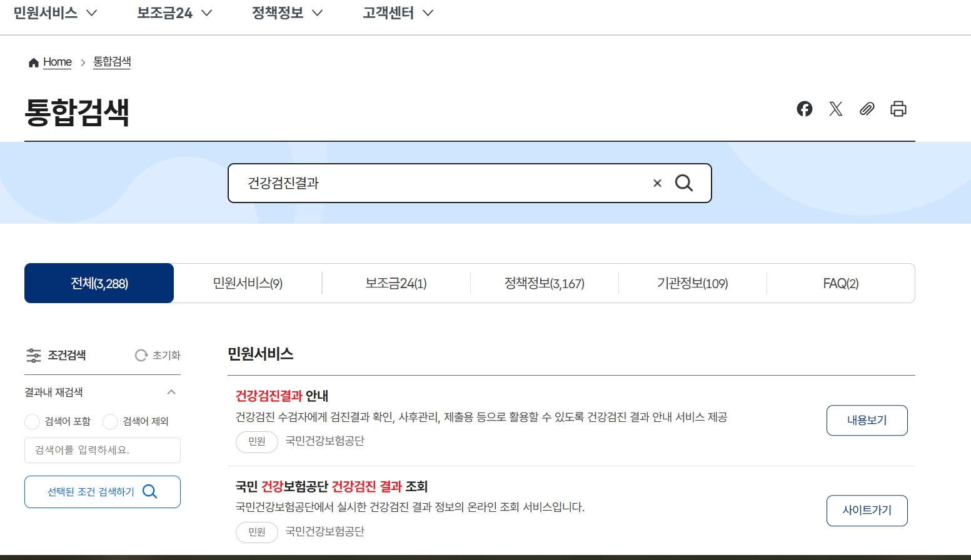Open the 민원서비스 dropdown menu
The width and height of the screenshot is (971, 560).
tap(55, 12)
